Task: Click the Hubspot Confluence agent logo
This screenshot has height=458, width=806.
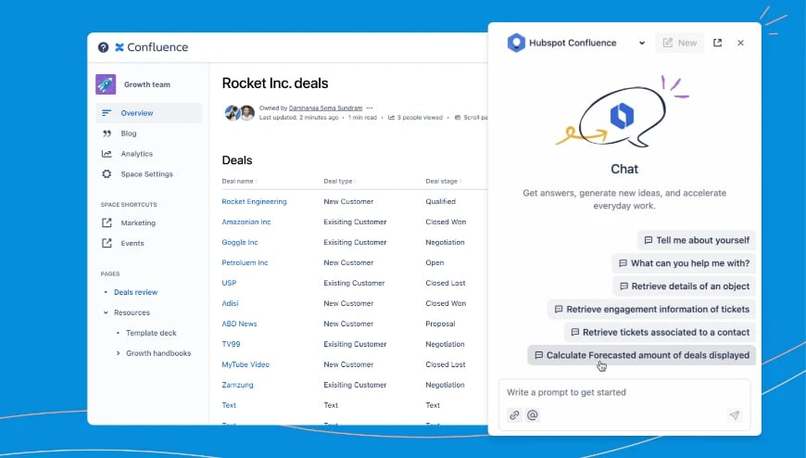Action: pyautogui.click(x=516, y=43)
